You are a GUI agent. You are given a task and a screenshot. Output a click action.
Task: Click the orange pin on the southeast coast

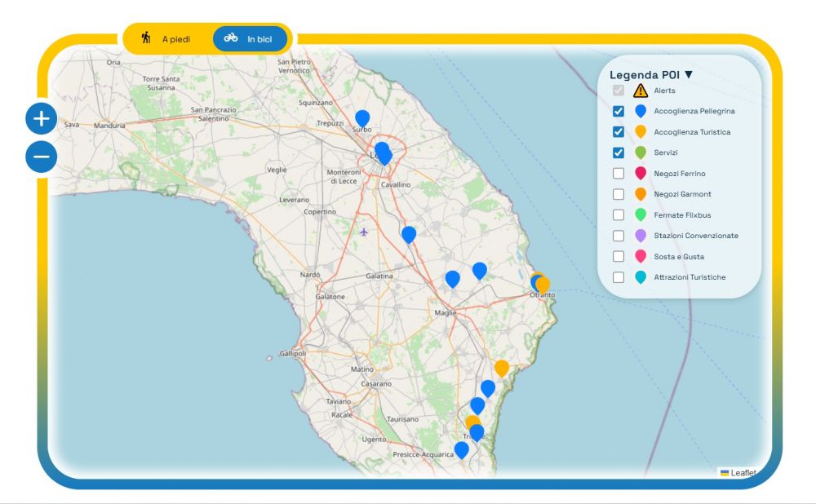tap(502, 368)
